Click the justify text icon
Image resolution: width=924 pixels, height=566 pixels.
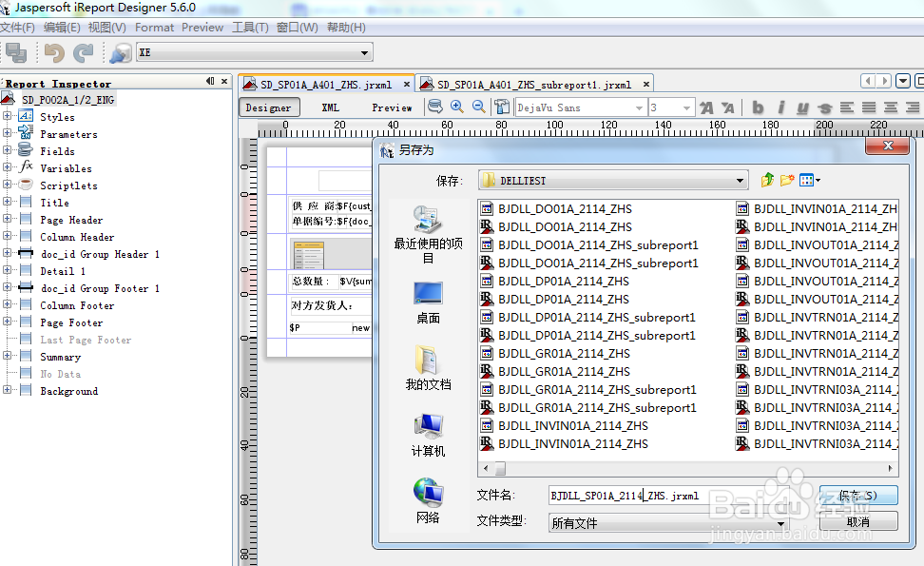click(869, 107)
